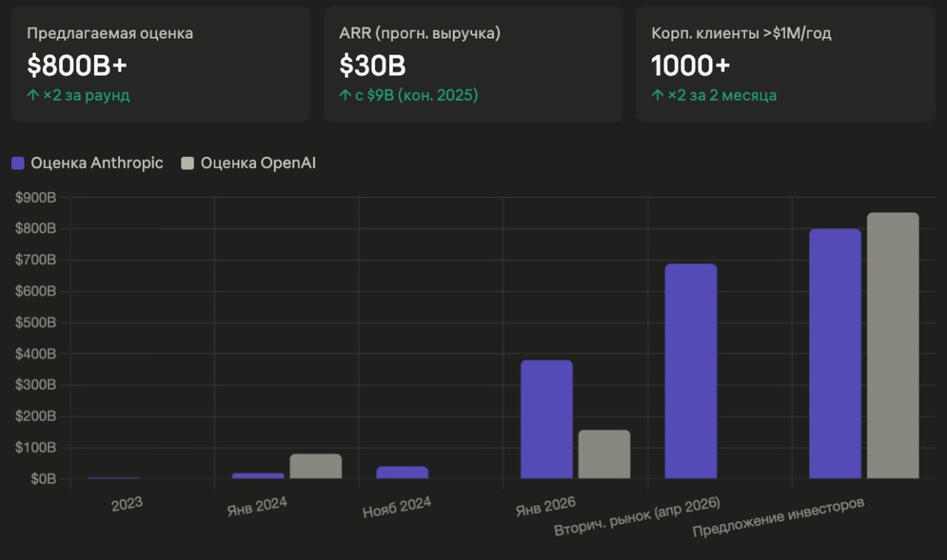The height and width of the screenshot is (560, 947).
Task: Click the Anthropic bar for Янв 2024
Action: click(258, 476)
